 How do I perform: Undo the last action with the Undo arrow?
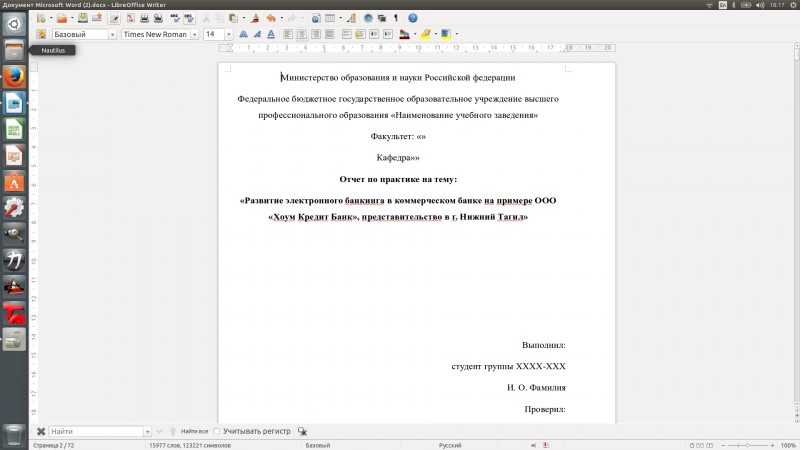271,18
